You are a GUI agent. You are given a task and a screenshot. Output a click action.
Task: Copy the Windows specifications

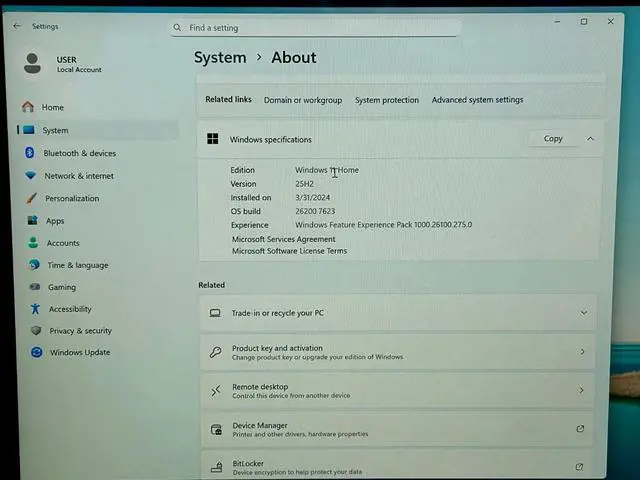[x=553, y=139]
